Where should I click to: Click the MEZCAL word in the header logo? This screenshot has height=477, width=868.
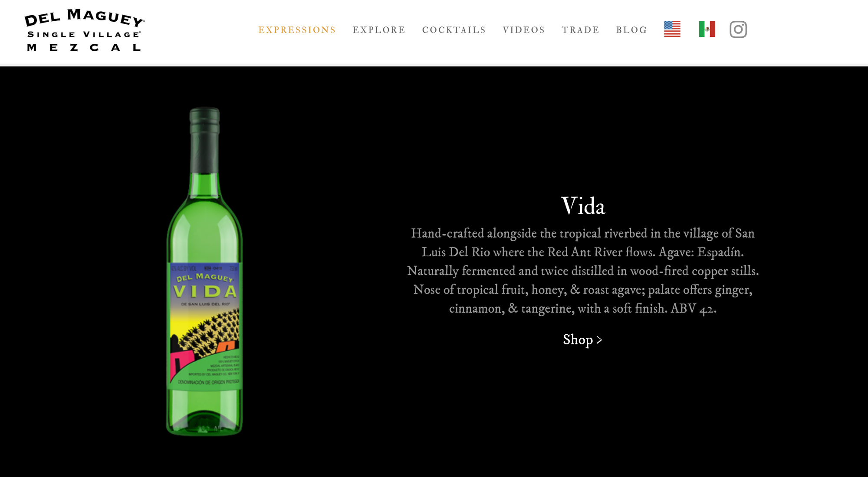pos(84,47)
